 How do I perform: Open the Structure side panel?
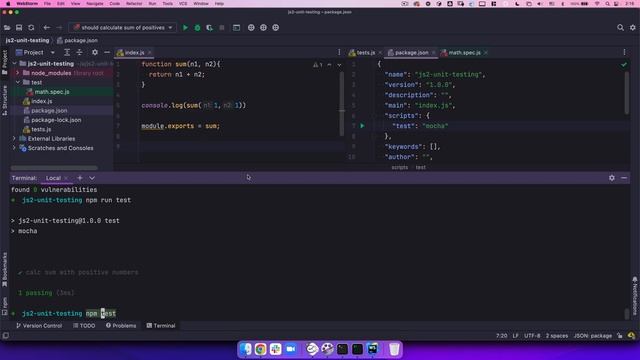(x=5, y=100)
